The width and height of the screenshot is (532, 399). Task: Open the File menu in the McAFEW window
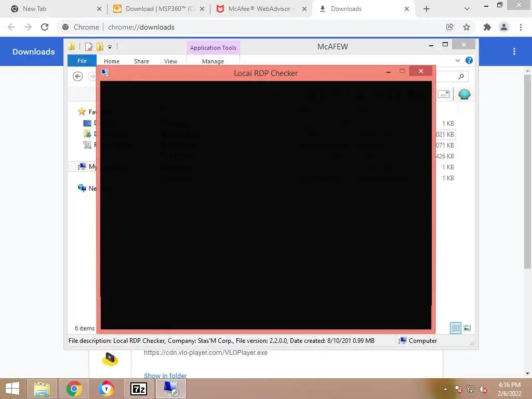(x=82, y=61)
